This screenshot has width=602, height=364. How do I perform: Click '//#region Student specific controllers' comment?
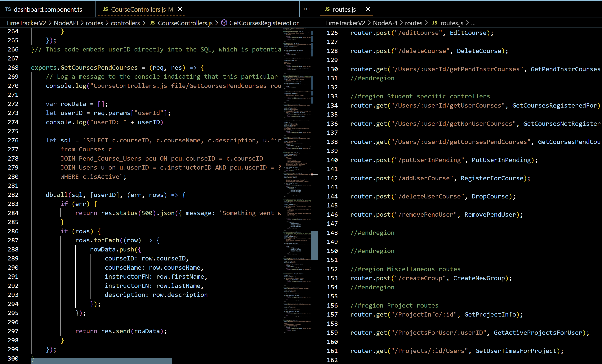click(420, 96)
